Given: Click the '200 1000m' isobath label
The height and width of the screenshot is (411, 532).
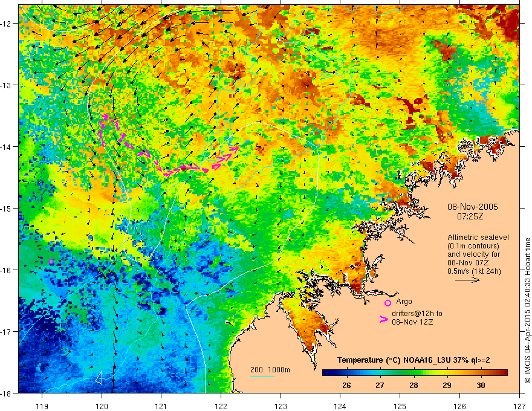Looking at the screenshot, I should (270, 370).
